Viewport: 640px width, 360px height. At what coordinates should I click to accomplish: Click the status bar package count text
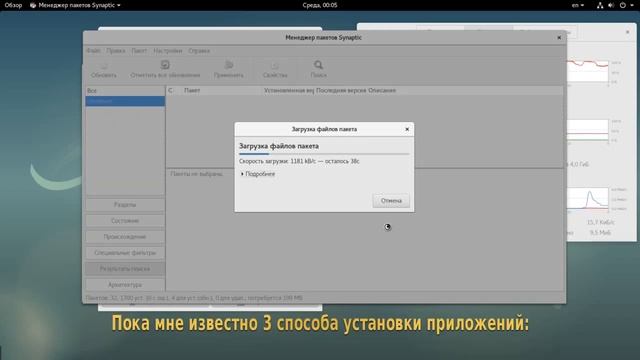point(194,298)
